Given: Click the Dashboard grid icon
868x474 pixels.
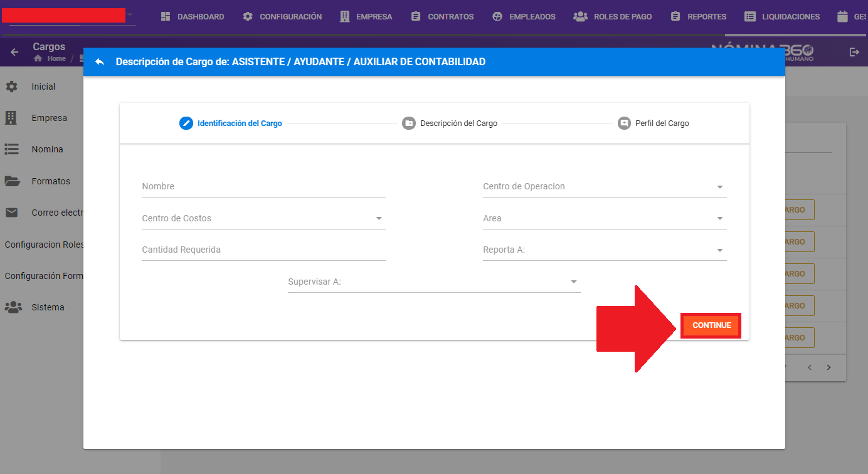Looking at the screenshot, I should (x=166, y=17).
